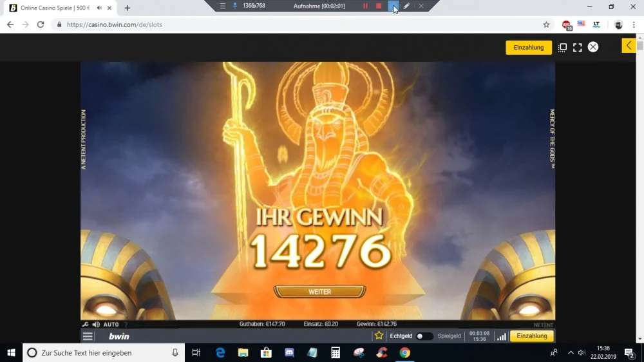Image resolution: width=644 pixels, height=362 pixels.
Task: Click the microphone in the search box
Action: click(x=175, y=352)
